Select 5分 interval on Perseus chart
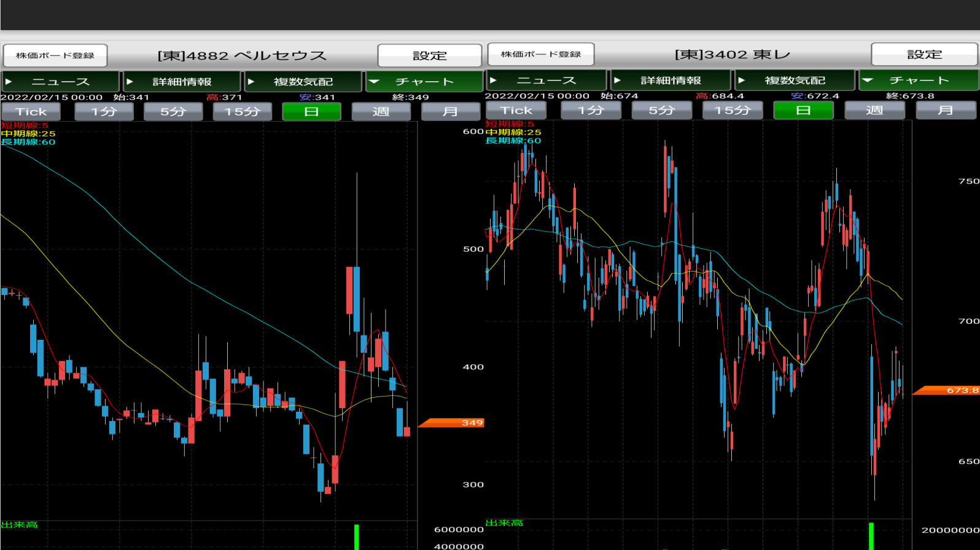The width and height of the screenshot is (980, 550). coord(173,112)
